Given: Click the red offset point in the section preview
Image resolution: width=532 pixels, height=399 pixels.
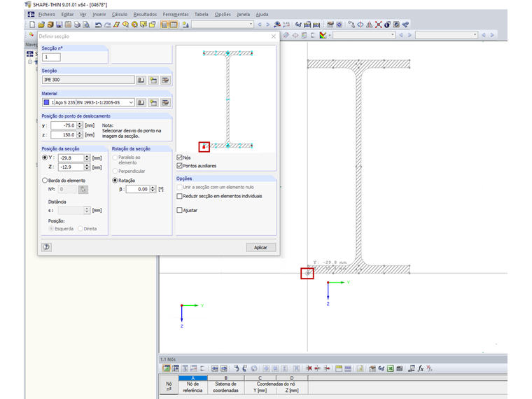Looking at the screenshot, I should [204, 147].
